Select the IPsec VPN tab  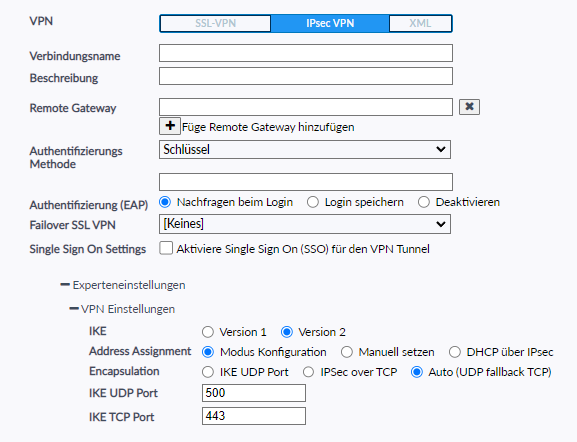pos(330,23)
